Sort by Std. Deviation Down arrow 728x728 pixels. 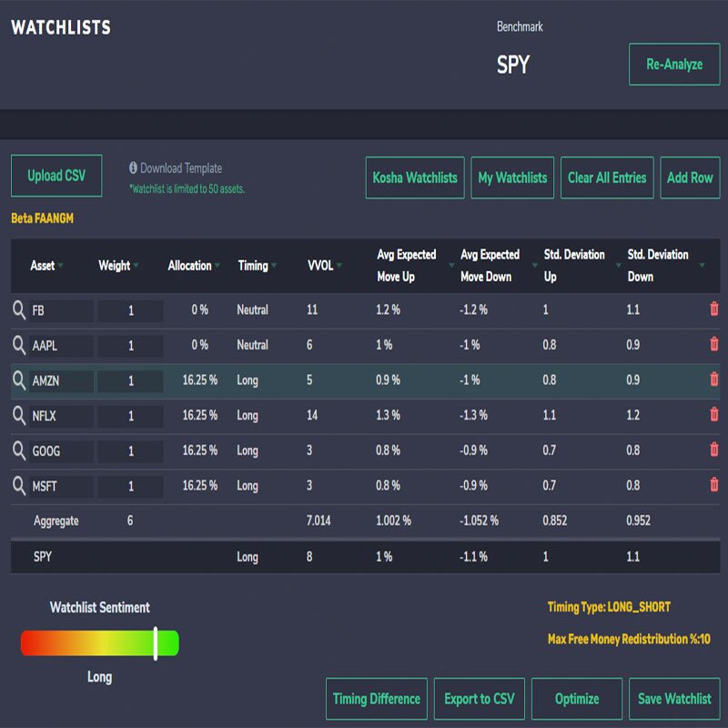click(x=702, y=266)
